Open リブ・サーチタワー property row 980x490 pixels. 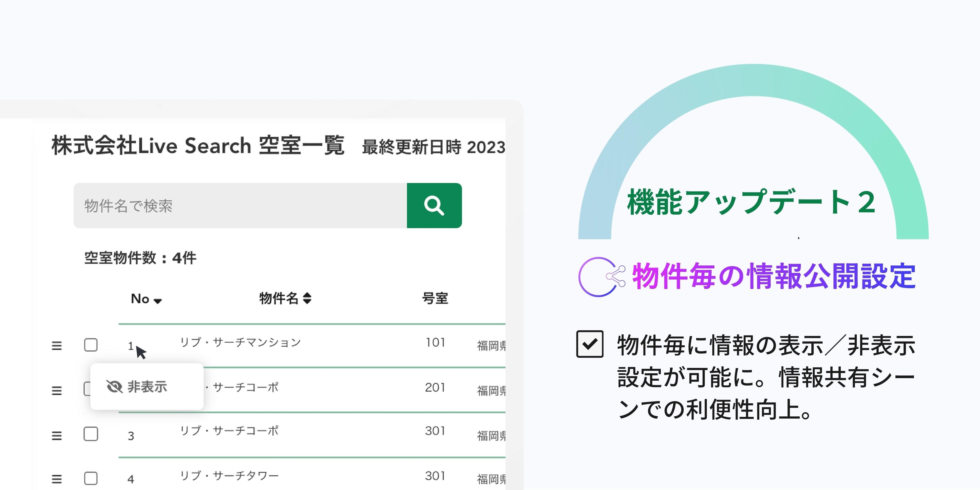click(229, 475)
